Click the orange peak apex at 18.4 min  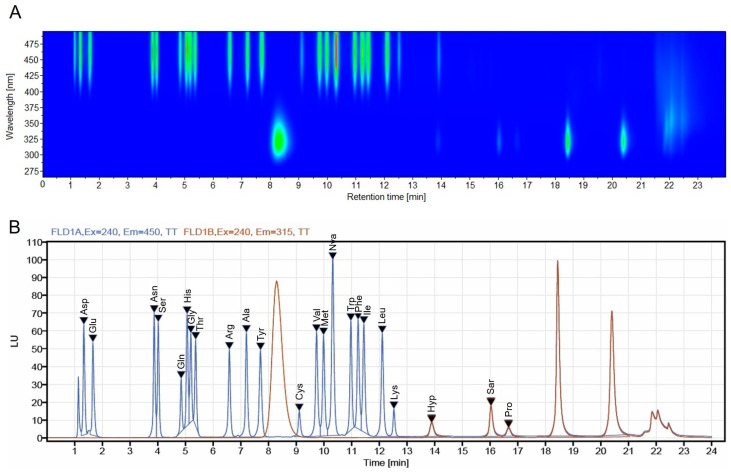557,261
